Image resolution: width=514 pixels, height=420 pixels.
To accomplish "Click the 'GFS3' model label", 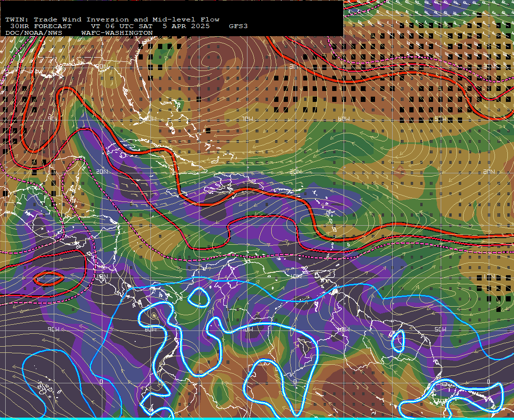I will [x=238, y=26].
